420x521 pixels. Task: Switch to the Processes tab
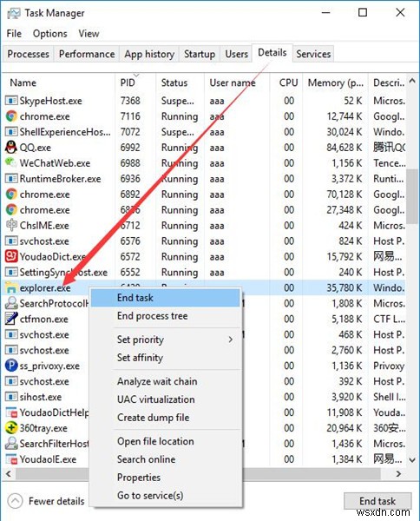29,54
